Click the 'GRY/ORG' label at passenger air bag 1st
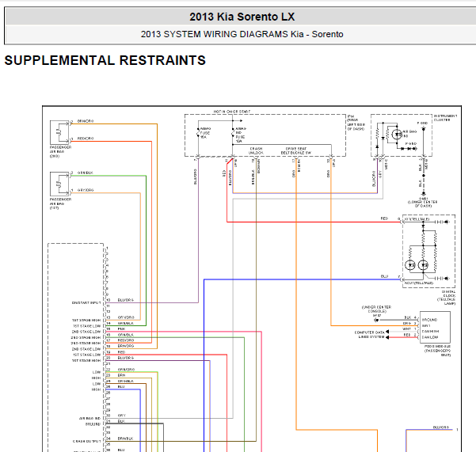This screenshot has width=476, height=452. click(x=86, y=190)
